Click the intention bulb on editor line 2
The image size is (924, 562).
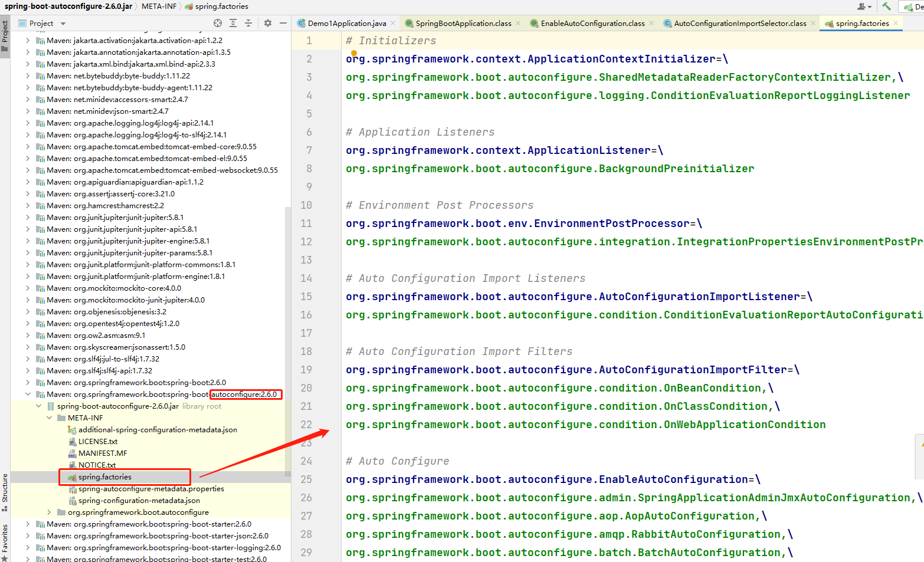(354, 53)
